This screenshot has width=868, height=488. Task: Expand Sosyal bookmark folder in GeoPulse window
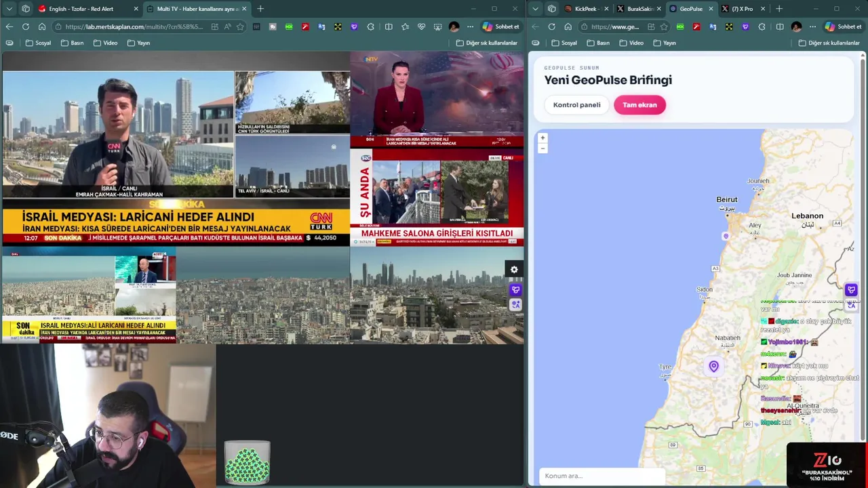point(564,43)
